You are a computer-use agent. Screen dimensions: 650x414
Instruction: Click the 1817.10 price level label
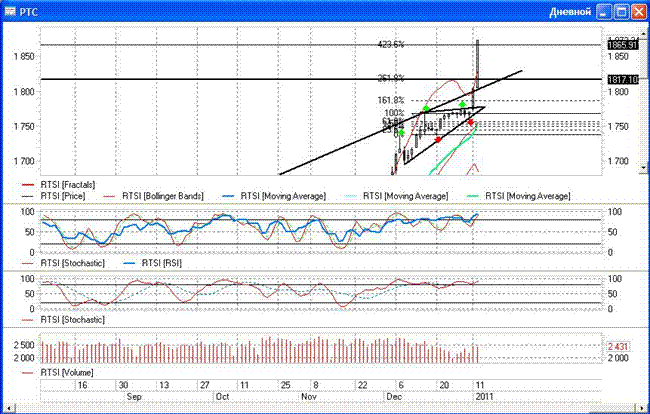click(x=623, y=79)
